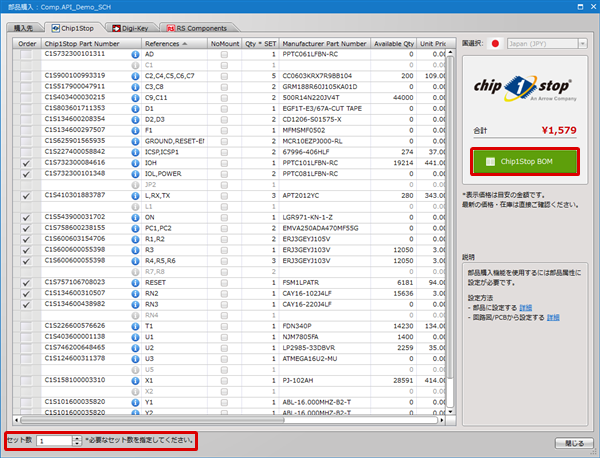
Task: Click info icon for IOL,POWER row
Action: pyautogui.click(x=135, y=174)
